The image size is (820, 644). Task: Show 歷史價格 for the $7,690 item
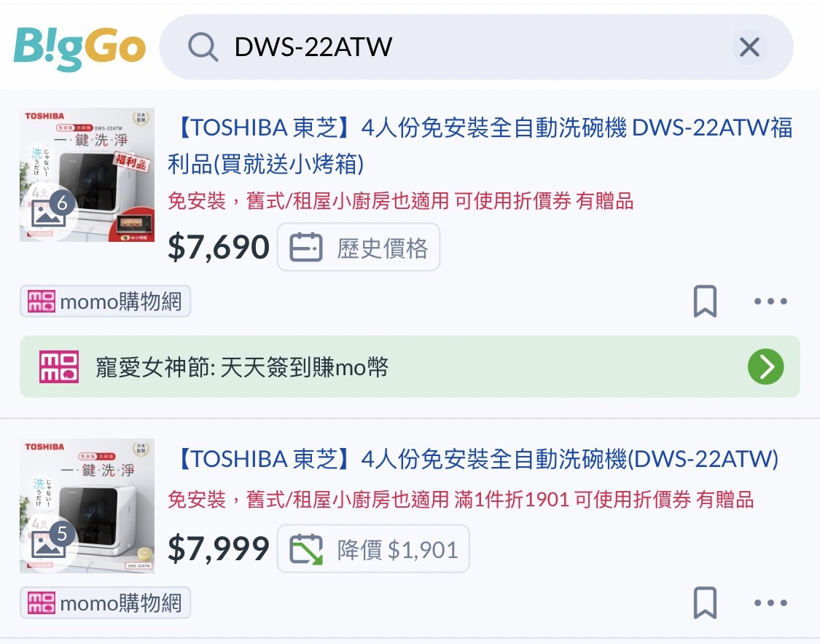point(359,247)
